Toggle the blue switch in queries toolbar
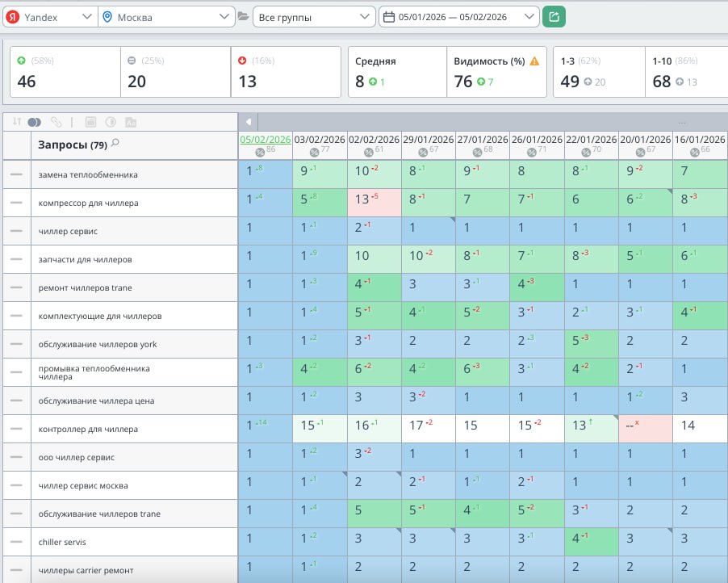The height and width of the screenshot is (583, 728). tap(35, 122)
